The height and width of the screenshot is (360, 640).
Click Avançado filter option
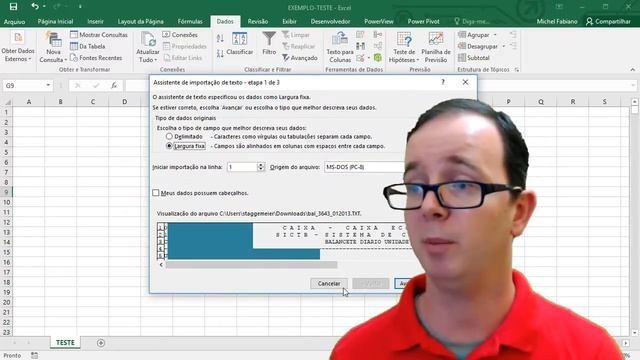300,58
